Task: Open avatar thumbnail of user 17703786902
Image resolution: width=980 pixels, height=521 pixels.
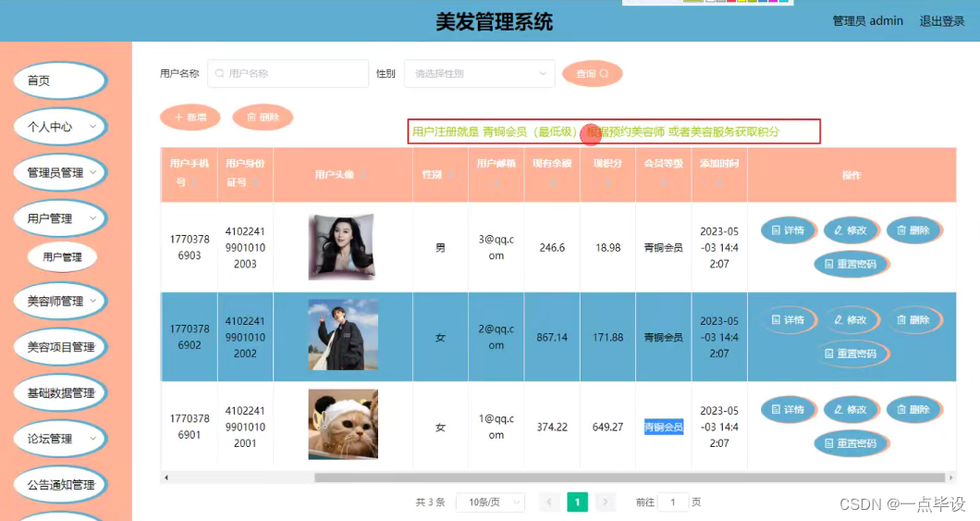Action: [x=342, y=335]
